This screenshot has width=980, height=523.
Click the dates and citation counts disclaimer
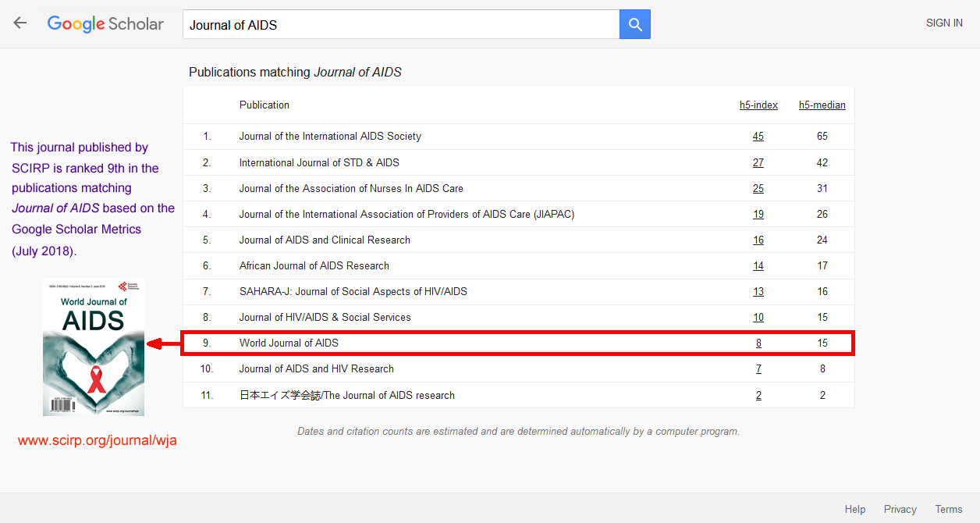point(519,432)
